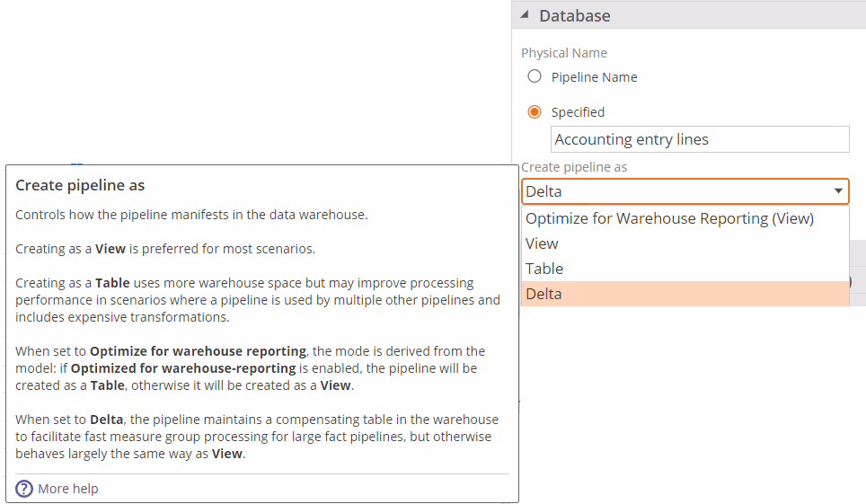The height and width of the screenshot is (504, 866).
Task: Click the 'Specified' radio label text
Action: coord(578,112)
